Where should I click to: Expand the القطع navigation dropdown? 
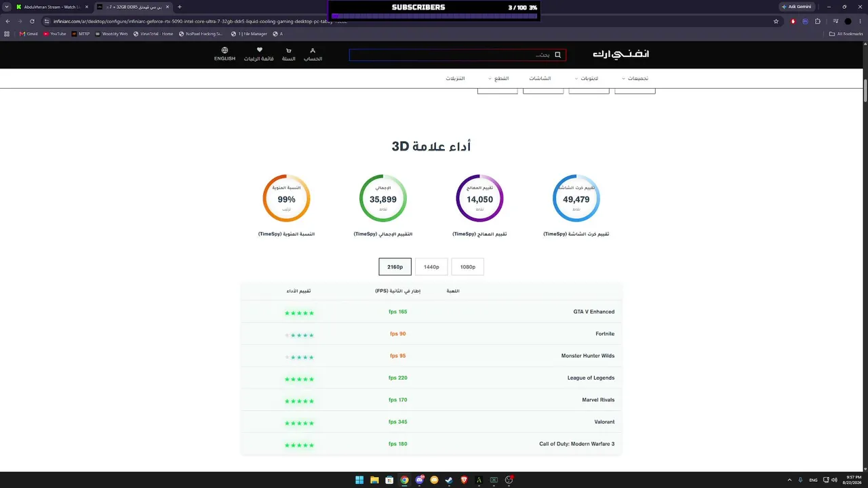(498, 79)
